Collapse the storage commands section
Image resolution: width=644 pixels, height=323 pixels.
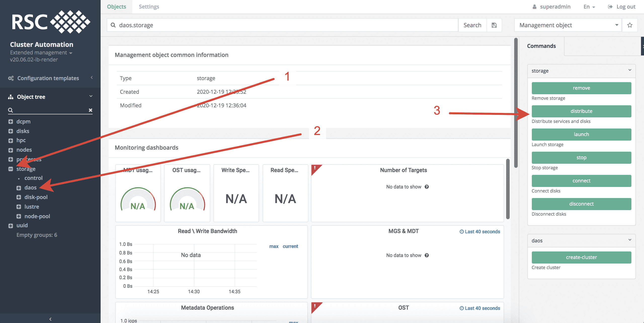pos(630,70)
